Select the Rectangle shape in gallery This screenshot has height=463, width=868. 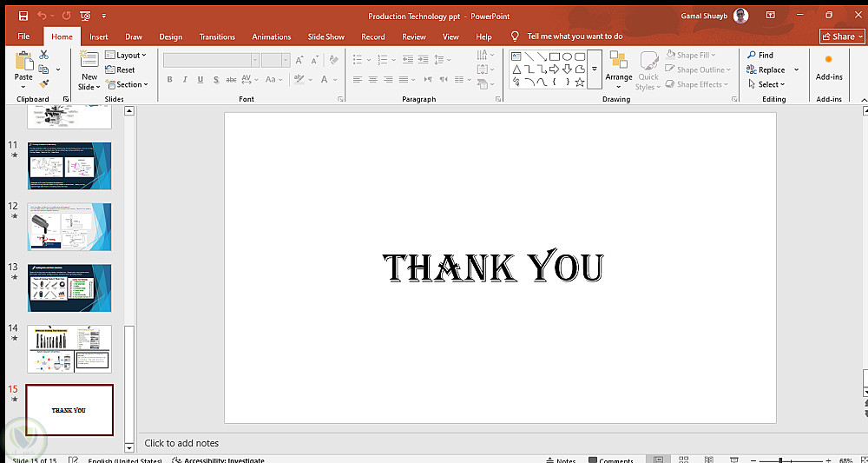(x=554, y=56)
